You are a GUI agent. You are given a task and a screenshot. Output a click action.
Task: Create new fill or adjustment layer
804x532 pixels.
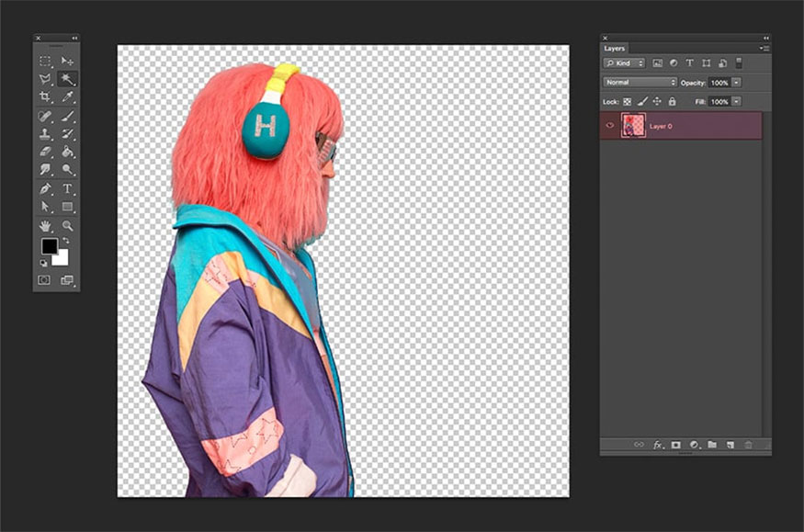click(695, 445)
